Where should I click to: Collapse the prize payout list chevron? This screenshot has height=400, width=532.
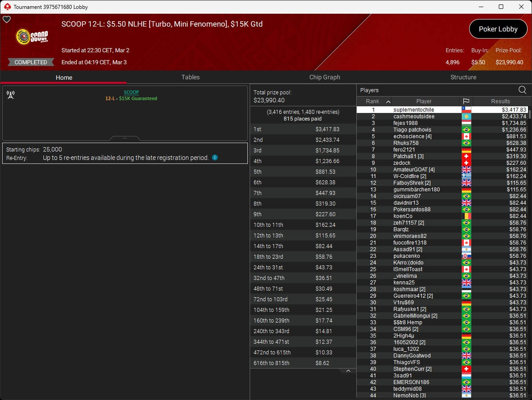click(348, 371)
